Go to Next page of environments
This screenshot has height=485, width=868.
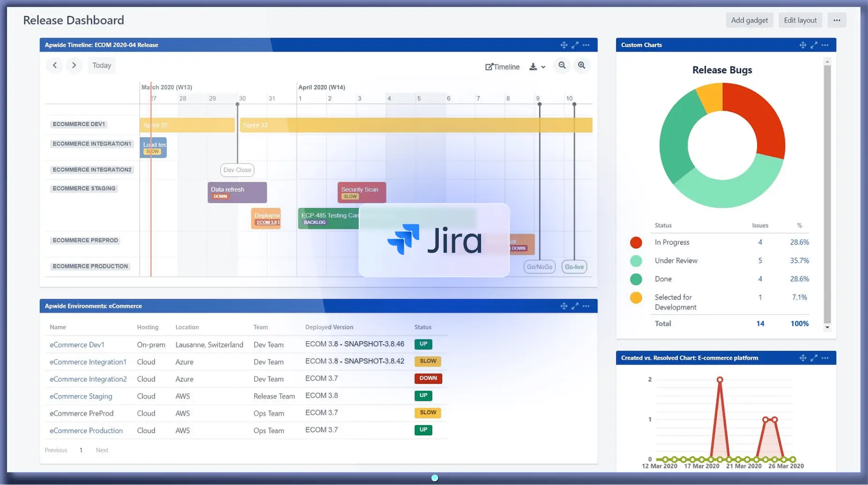click(102, 450)
